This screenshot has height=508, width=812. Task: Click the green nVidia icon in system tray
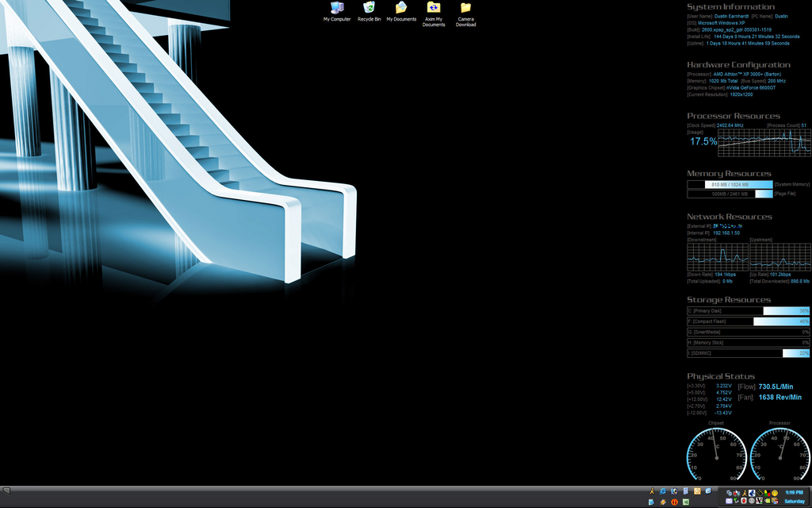coord(768,502)
